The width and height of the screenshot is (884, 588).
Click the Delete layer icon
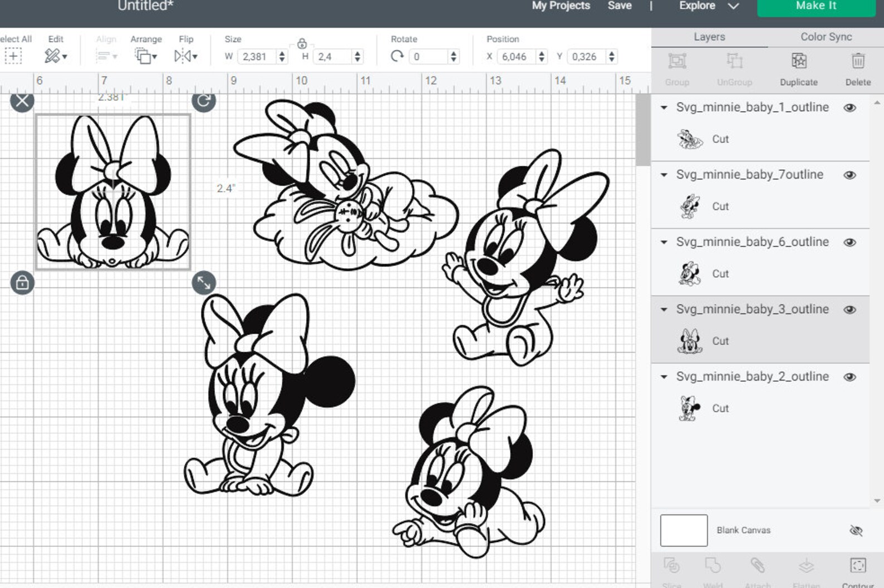tap(858, 61)
